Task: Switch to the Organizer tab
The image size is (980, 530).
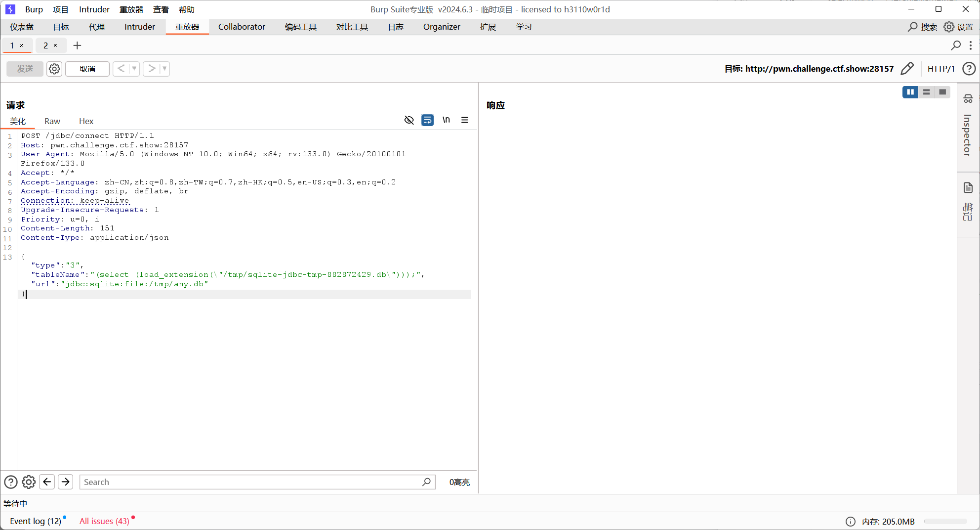Action: (442, 27)
